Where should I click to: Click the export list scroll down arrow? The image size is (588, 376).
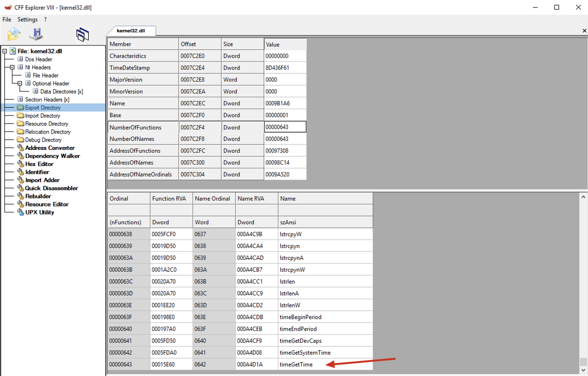[583, 370]
